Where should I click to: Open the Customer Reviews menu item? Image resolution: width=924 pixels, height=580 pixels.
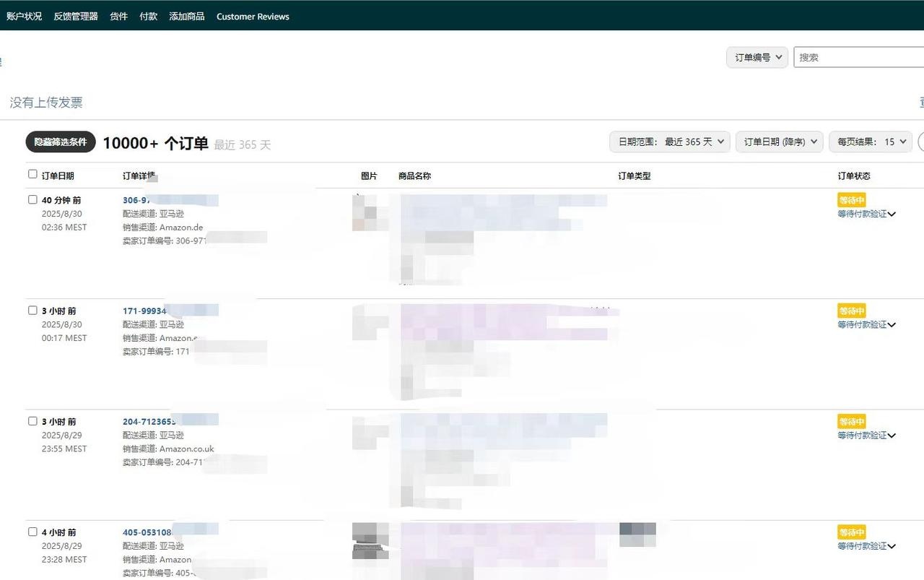253,16
